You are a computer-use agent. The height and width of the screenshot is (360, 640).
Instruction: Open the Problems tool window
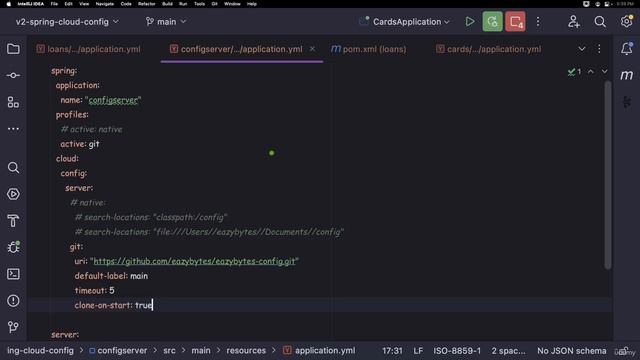13,301
